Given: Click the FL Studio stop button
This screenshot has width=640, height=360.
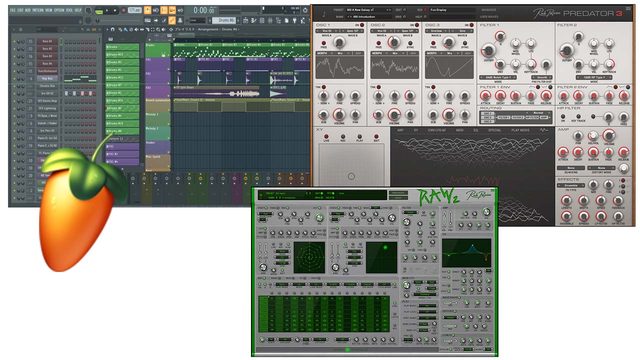Looking at the screenshot, I should (115, 10).
